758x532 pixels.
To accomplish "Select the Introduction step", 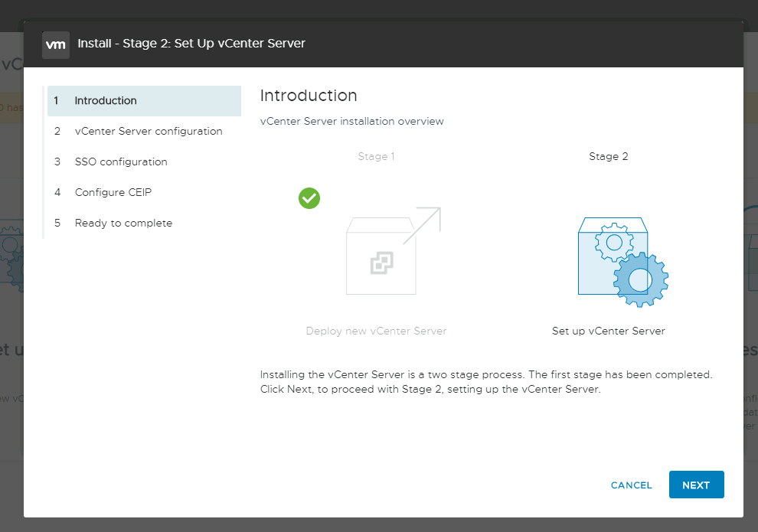I will [x=106, y=101].
